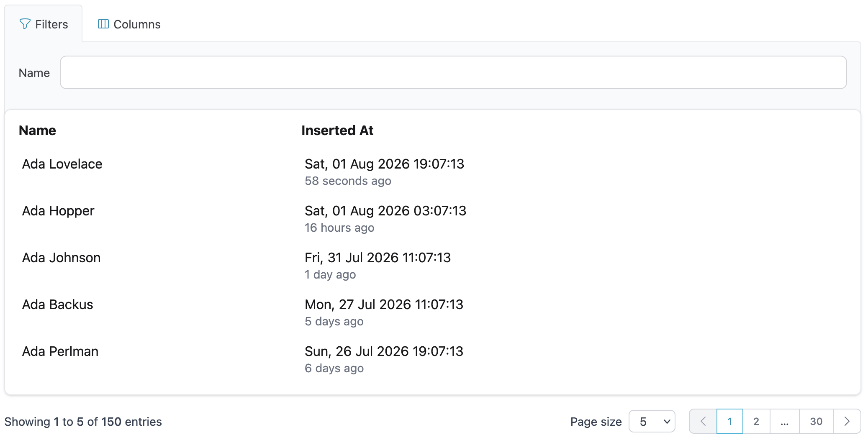868x440 pixels.
Task: Sort by the Name column header
Action: pos(37,130)
